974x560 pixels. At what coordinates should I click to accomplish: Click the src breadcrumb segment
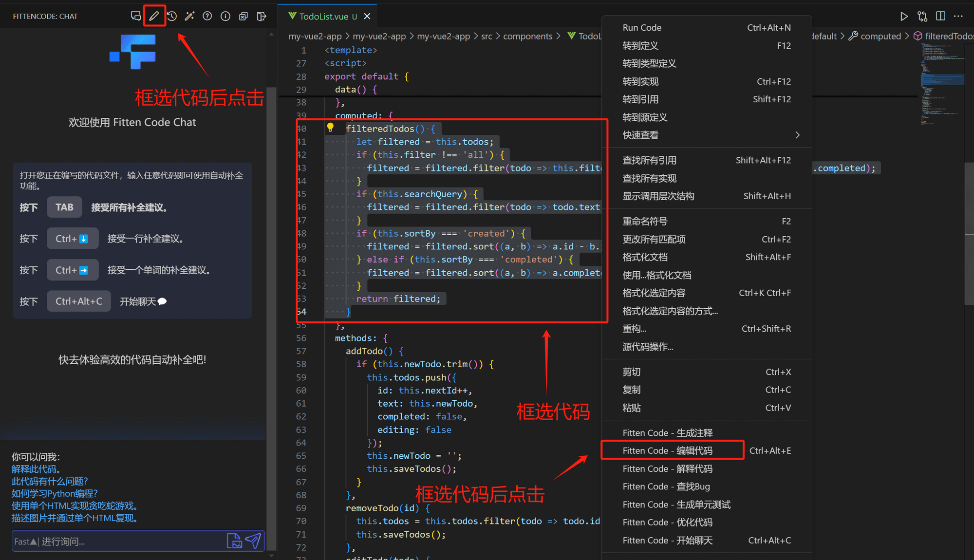coord(487,36)
